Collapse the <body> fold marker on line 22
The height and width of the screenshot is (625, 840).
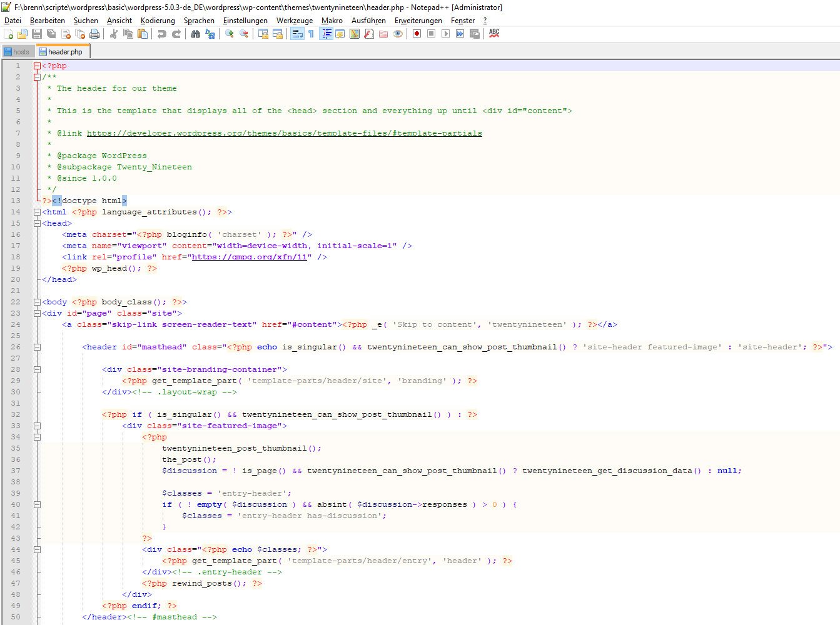pos(37,302)
